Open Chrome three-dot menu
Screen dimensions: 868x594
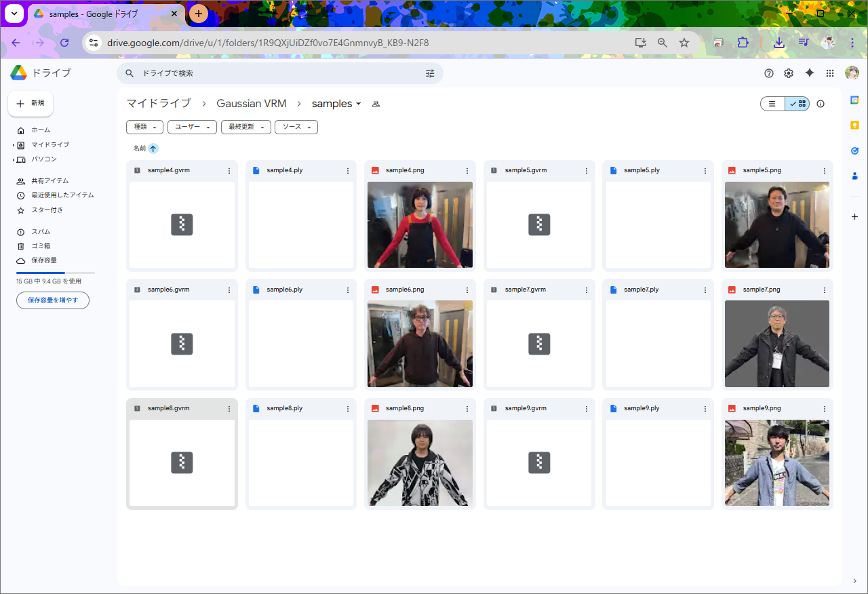click(852, 43)
